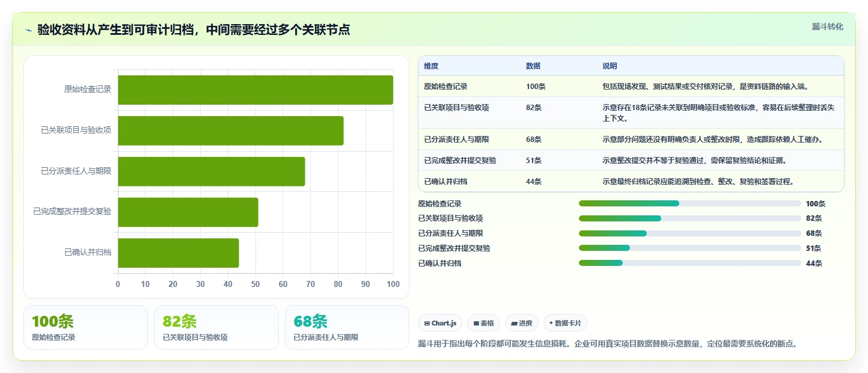Click the 数据卡片 tag chip
Viewport: 868px width, 373px height.
click(x=565, y=323)
